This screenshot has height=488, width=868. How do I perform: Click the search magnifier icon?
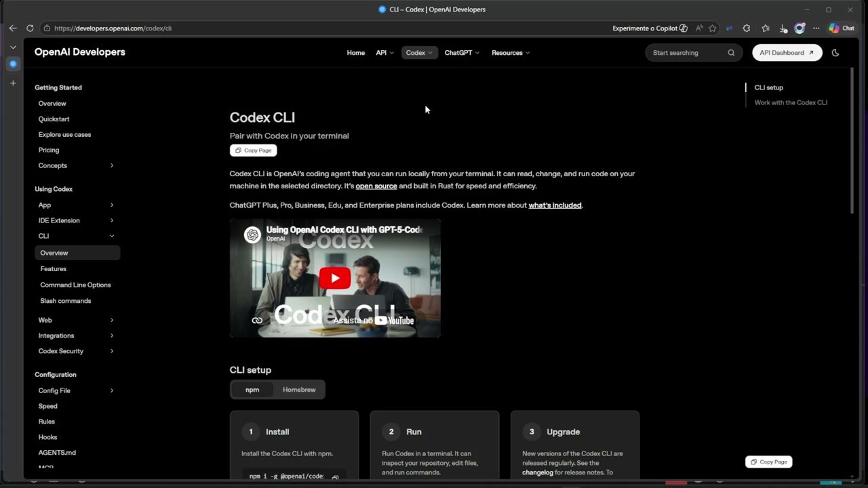pos(731,53)
